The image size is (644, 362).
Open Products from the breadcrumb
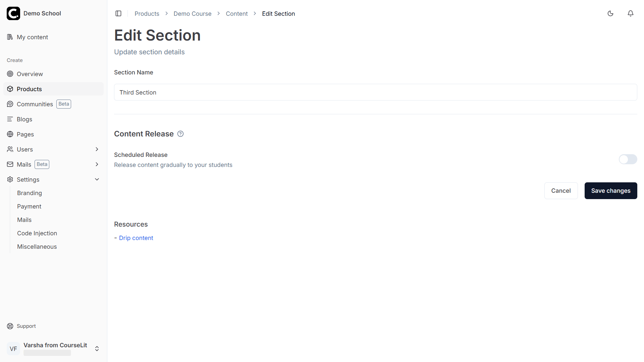(x=147, y=13)
